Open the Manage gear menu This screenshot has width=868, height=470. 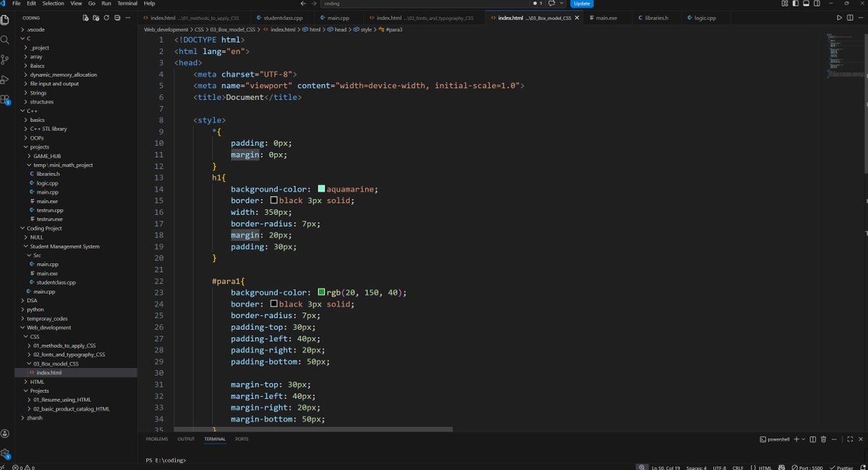[x=5, y=453]
